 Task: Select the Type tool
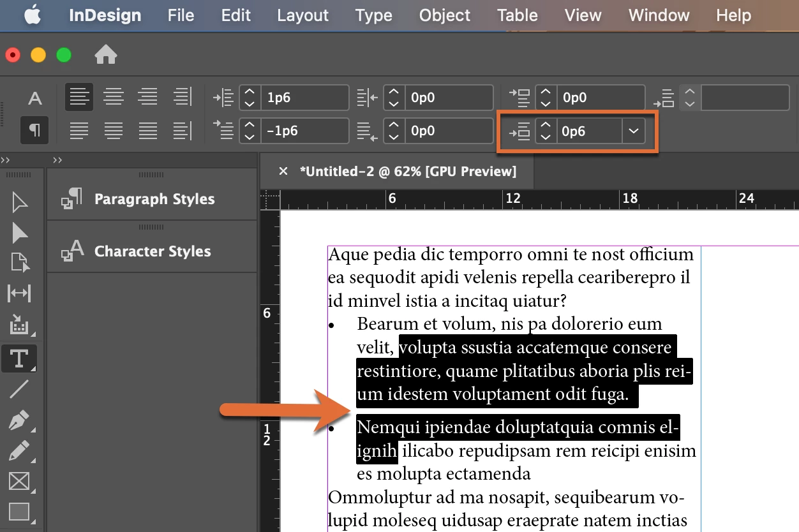click(x=19, y=358)
